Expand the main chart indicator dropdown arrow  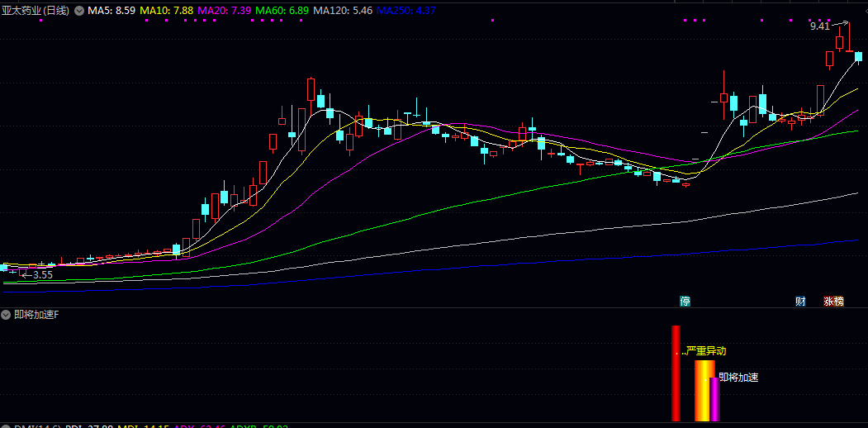pos(78,11)
